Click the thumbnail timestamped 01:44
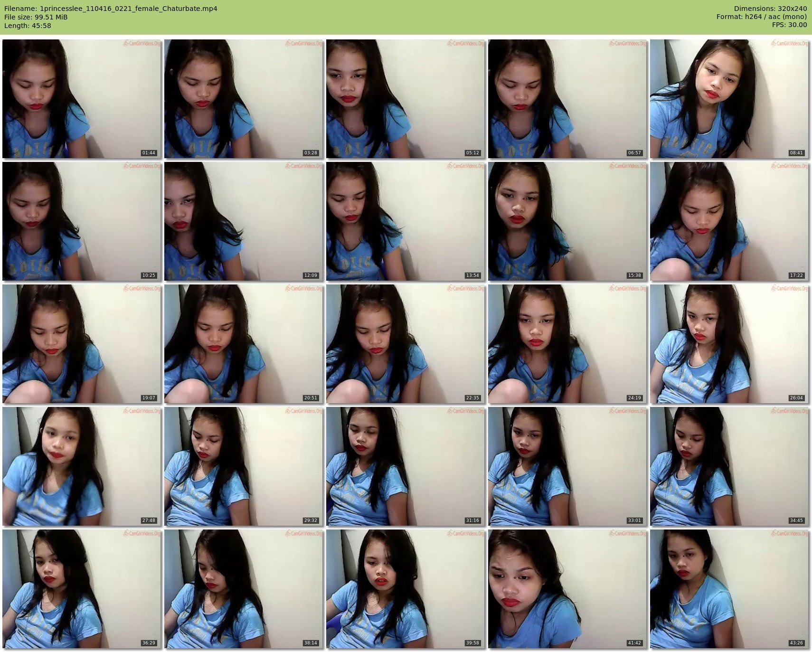The image size is (812, 652). [82, 99]
